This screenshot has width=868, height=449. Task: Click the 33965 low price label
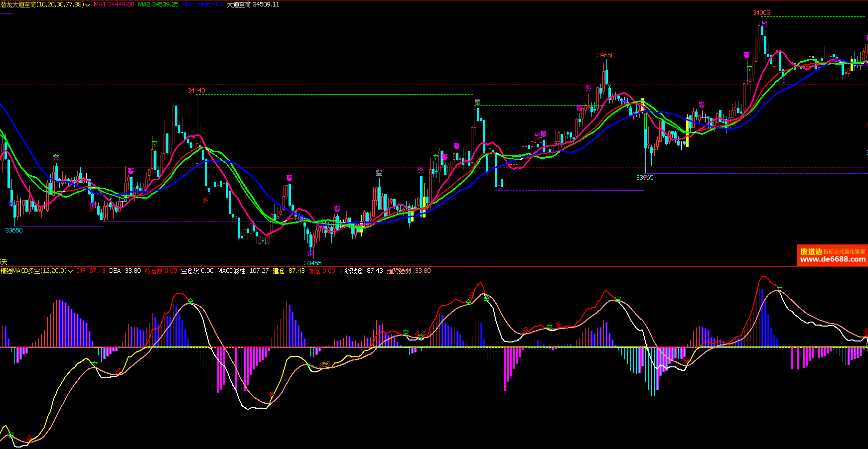(x=644, y=178)
